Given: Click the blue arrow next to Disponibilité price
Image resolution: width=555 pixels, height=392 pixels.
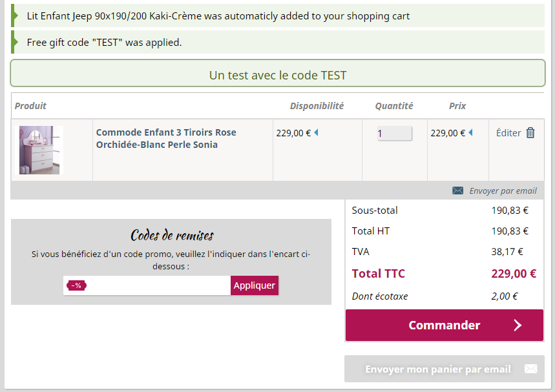Looking at the screenshot, I should click(x=317, y=132).
